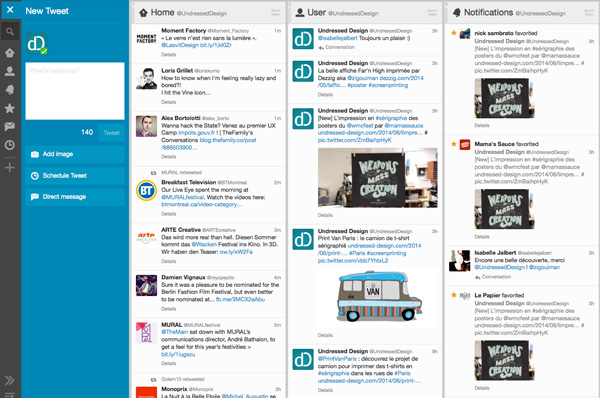Click retweet icon beside Golem13 retweeted
600x398 pixels.
point(153,380)
